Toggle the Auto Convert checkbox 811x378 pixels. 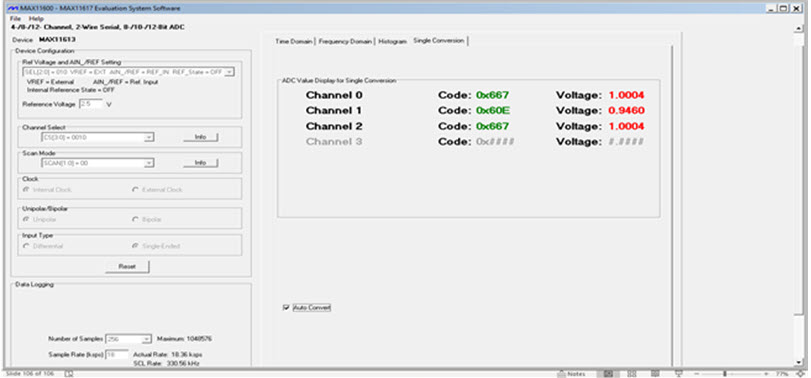pos(286,308)
